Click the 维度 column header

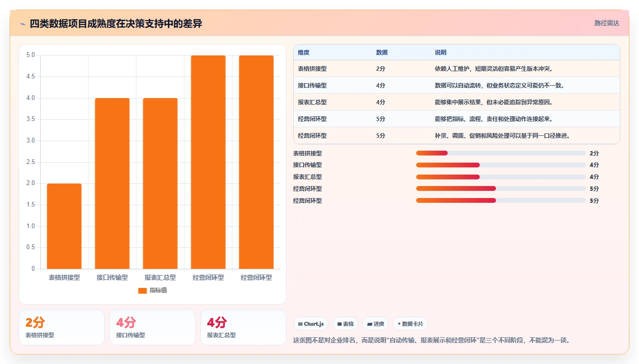click(x=304, y=52)
